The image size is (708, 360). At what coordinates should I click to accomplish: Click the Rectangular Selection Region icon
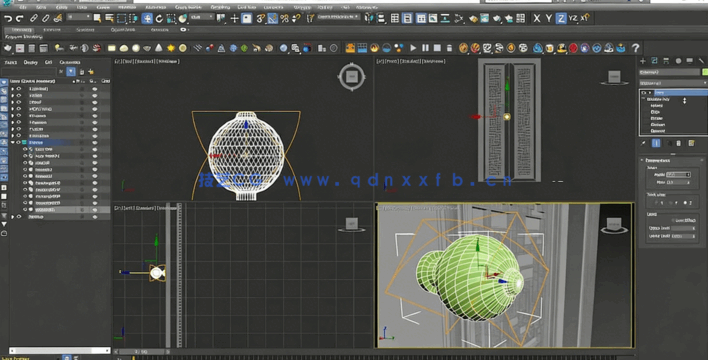pyautogui.click(x=121, y=19)
